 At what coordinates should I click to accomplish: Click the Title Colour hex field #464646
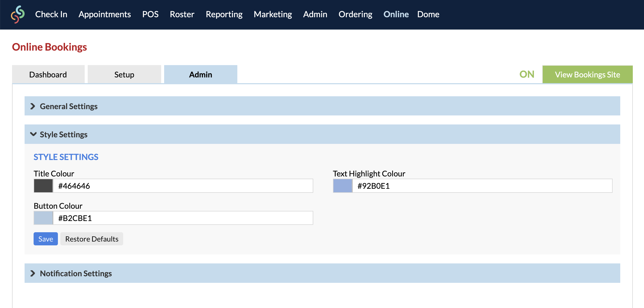[x=183, y=186]
